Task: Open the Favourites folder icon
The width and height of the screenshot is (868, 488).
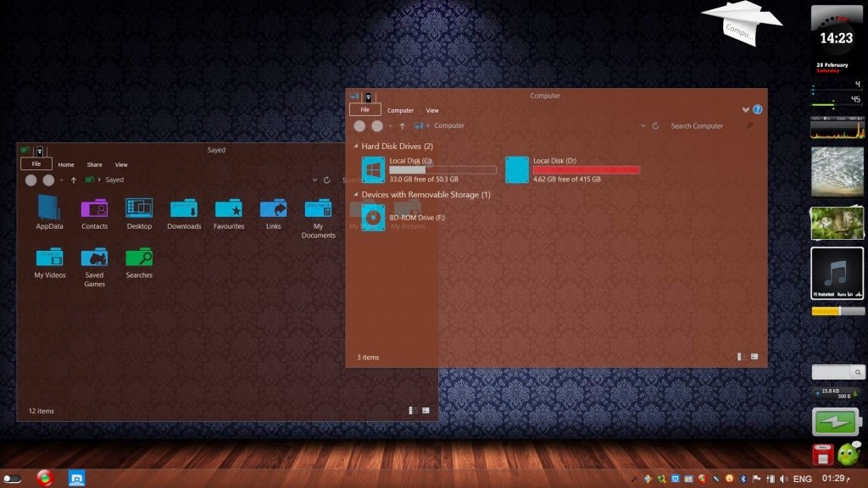Action: point(229,208)
